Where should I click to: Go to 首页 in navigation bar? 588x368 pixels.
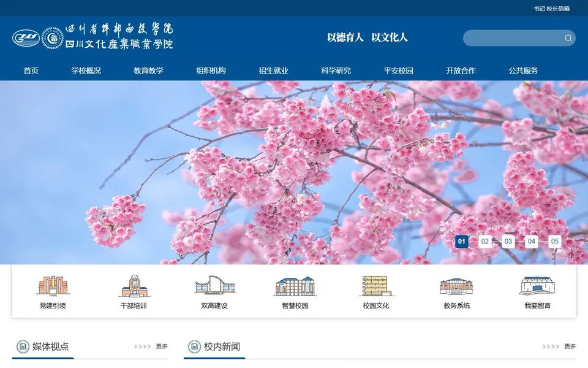(31, 71)
